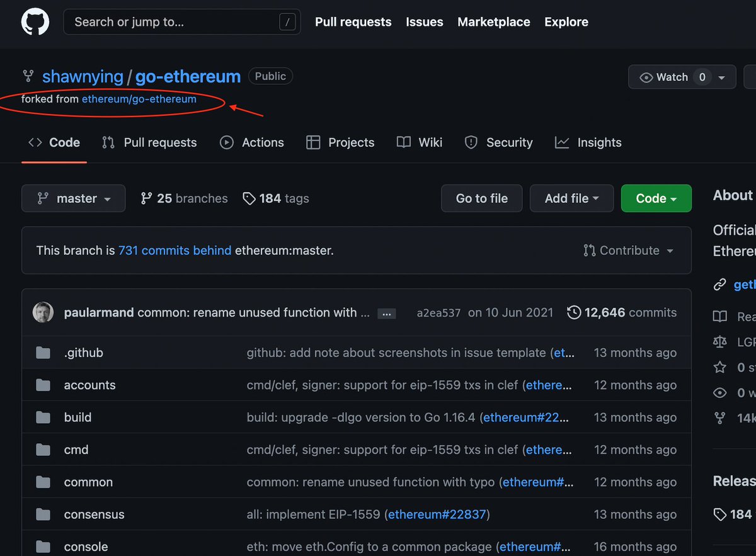The height and width of the screenshot is (556, 756).
Task: Expand the Add file dropdown
Action: 572,198
